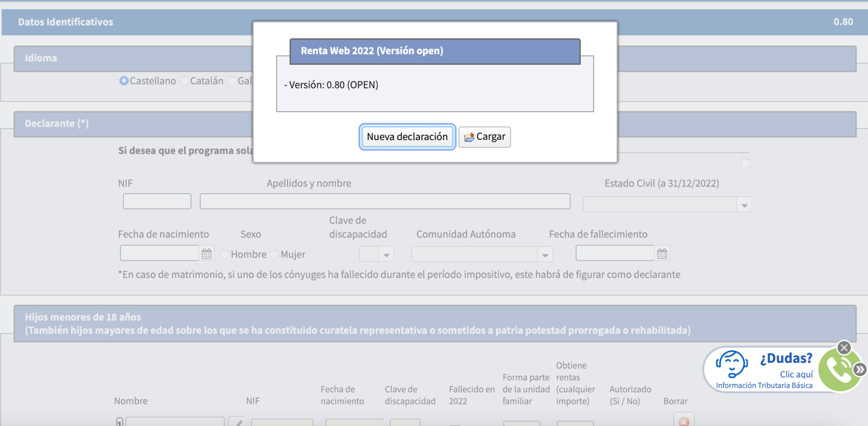Click the Fallecido en 2022 column header
Screen dimensions: 868x426
[472, 395]
